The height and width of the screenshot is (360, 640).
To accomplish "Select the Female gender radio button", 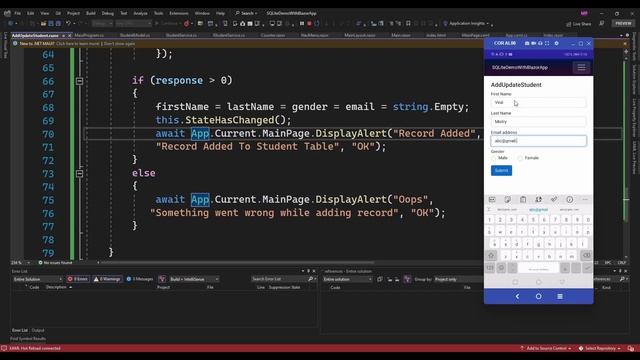I will pyautogui.click(x=520, y=158).
